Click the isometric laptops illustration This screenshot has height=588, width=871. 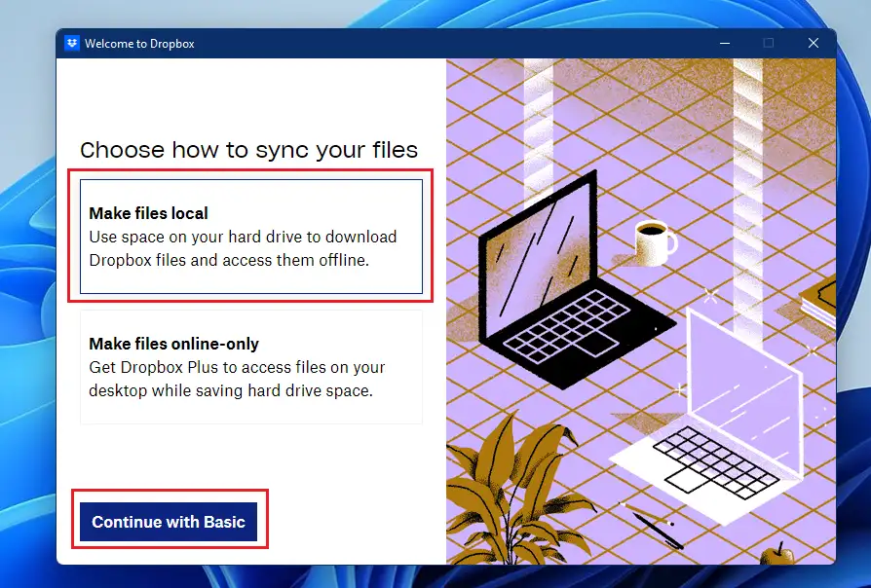pos(641,312)
